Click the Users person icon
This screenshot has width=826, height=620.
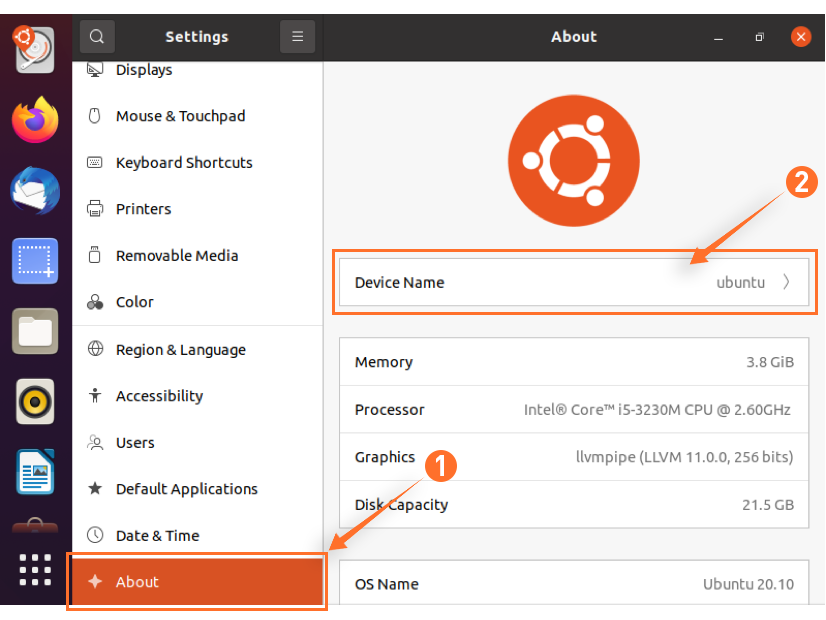coord(95,442)
